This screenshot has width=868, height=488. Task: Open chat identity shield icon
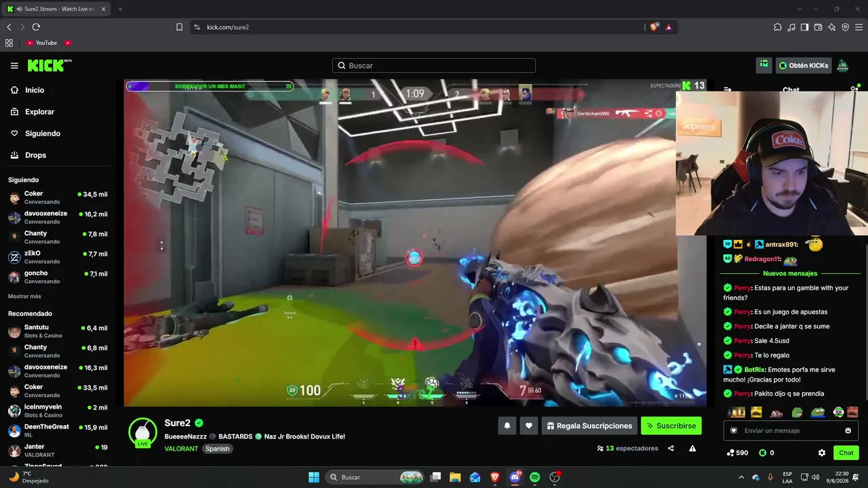click(x=732, y=430)
